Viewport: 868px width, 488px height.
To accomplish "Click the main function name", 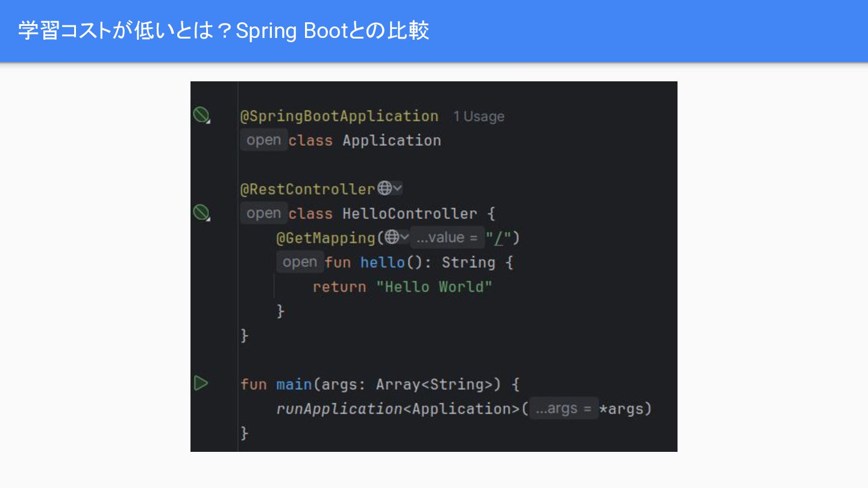I will tap(294, 384).
